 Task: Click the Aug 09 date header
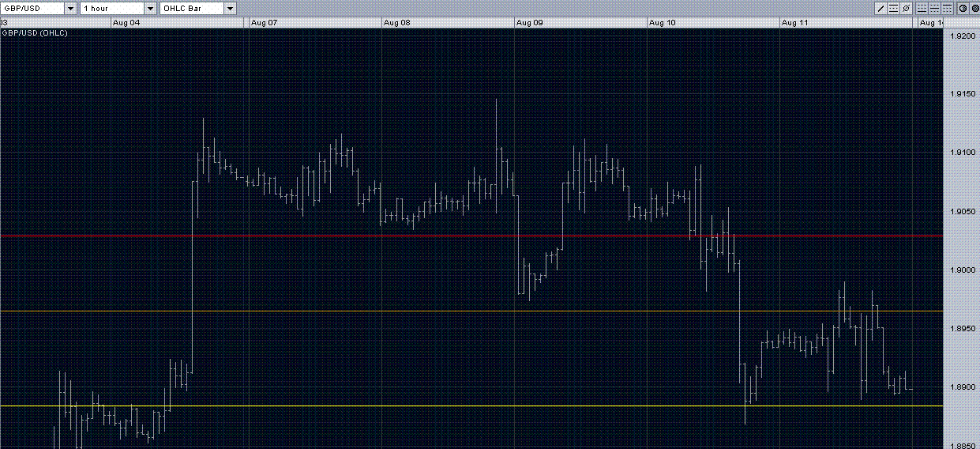coord(529,23)
